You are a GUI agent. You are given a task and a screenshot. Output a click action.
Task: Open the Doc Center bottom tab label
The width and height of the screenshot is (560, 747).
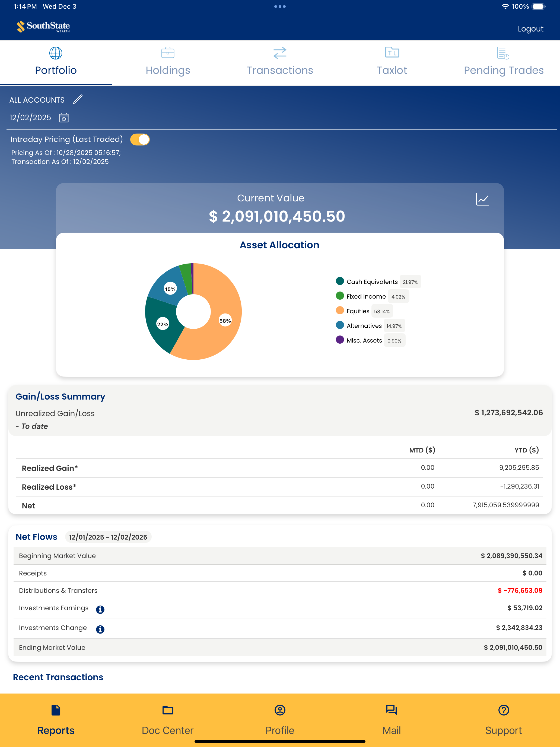tap(168, 730)
